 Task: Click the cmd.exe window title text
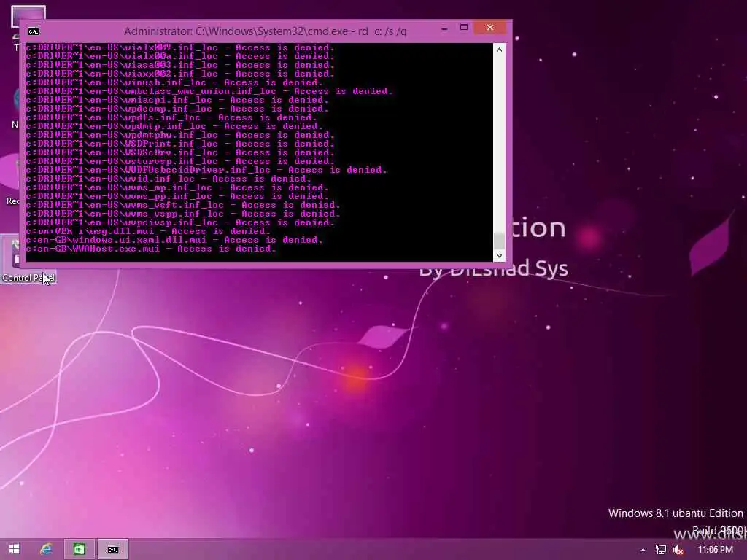pos(266,31)
